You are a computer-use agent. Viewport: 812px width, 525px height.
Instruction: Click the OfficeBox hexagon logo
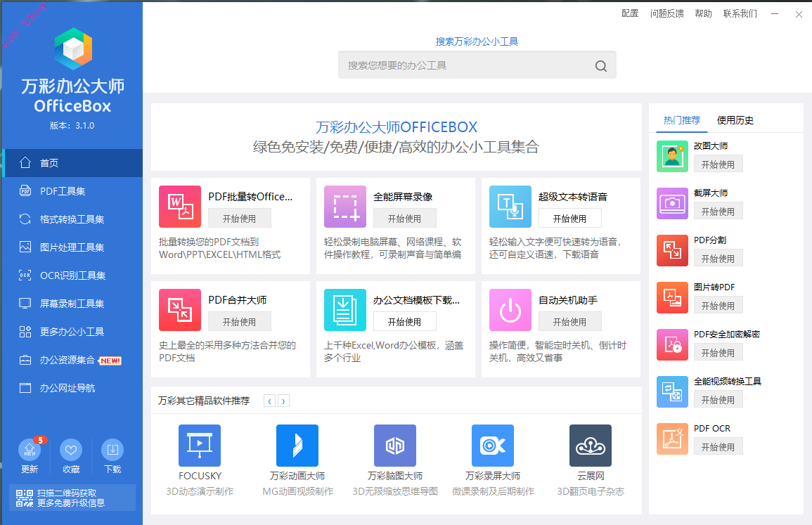click(x=73, y=48)
